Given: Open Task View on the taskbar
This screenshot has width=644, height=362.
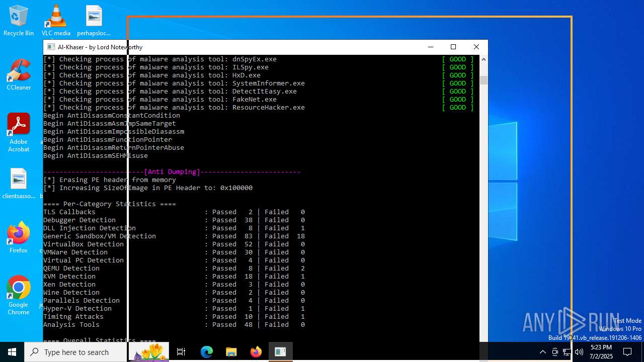Looking at the screenshot, I should [x=181, y=352].
